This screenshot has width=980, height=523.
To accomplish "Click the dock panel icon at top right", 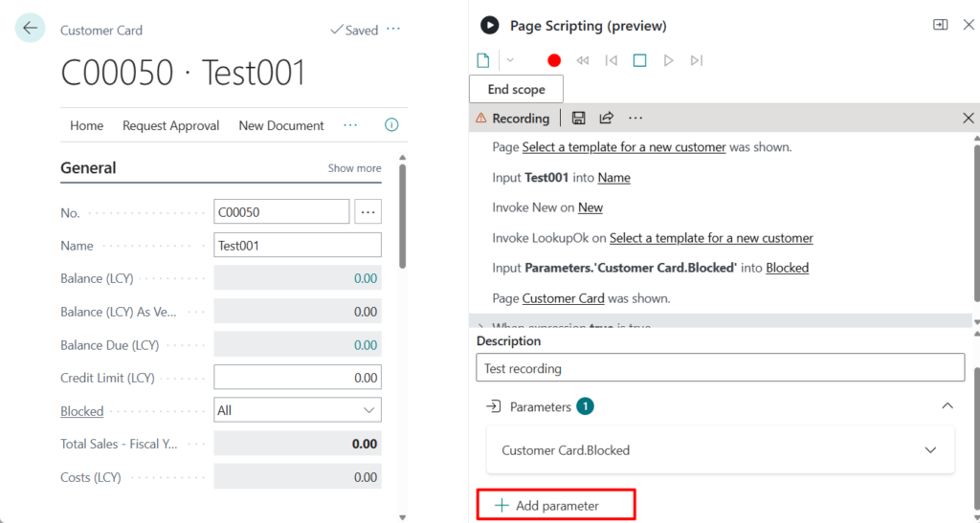I will (x=940, y=25).
